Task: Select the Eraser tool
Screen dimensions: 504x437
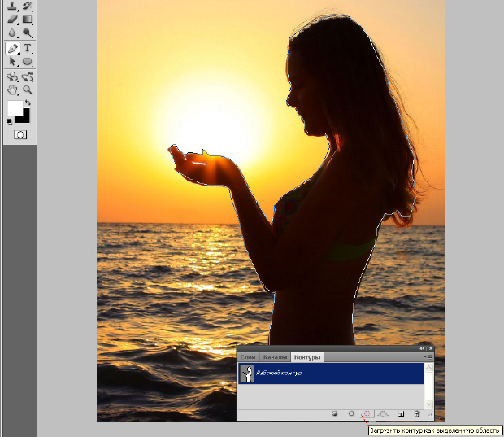Action: 12,19
